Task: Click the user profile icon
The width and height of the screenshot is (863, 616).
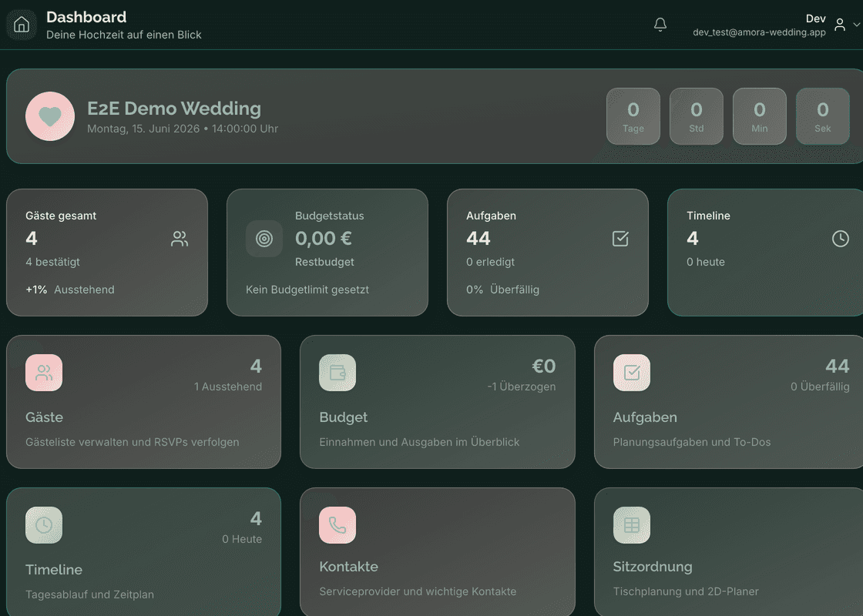Action: coord(840,25)
